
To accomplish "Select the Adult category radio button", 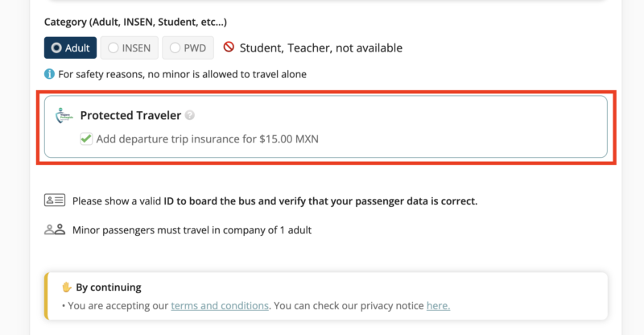I will [70, 48].
